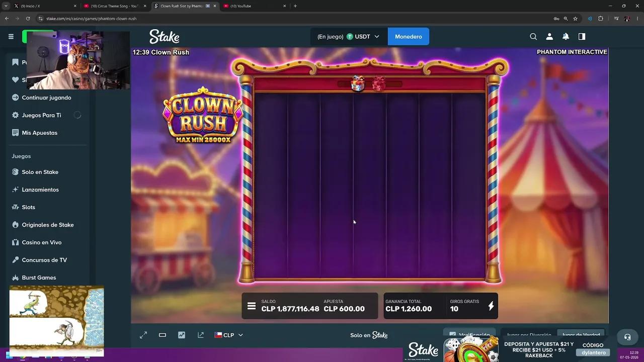Open the search magnifier icon
The width and height of the screenshot is (644, 362).
click(x=533, y=37)
